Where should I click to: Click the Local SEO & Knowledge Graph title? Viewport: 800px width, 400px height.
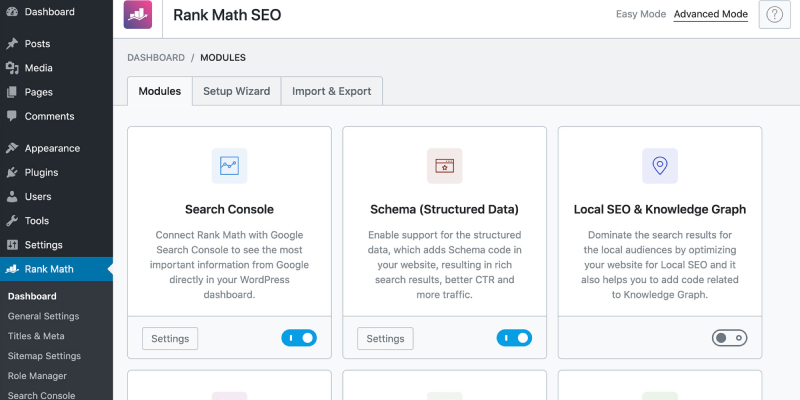tap(660, 209)
